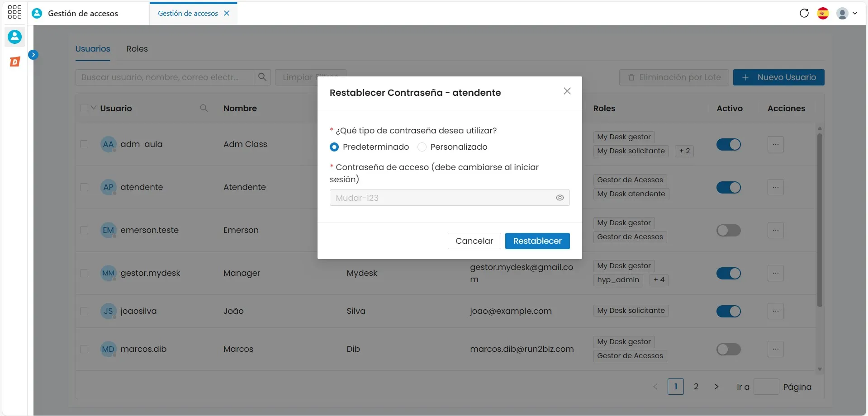
Task: Tick the gestor.mydesk row checkbox
Action: pos(84,273)
